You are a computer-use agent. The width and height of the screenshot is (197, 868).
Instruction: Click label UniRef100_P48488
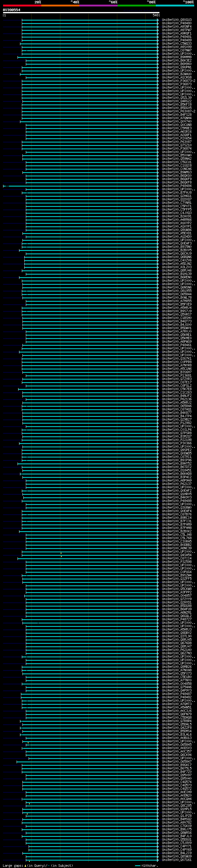pyautogui.click(x=177, y=501)
